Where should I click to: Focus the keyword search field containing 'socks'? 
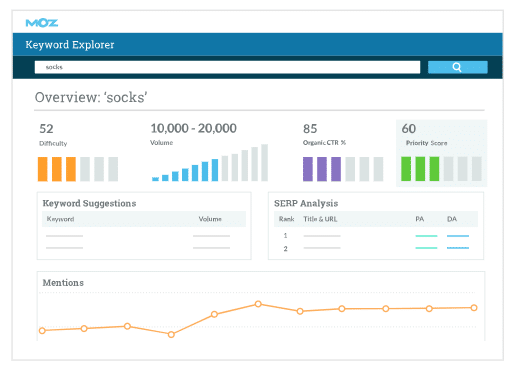[x=227, y=67]
